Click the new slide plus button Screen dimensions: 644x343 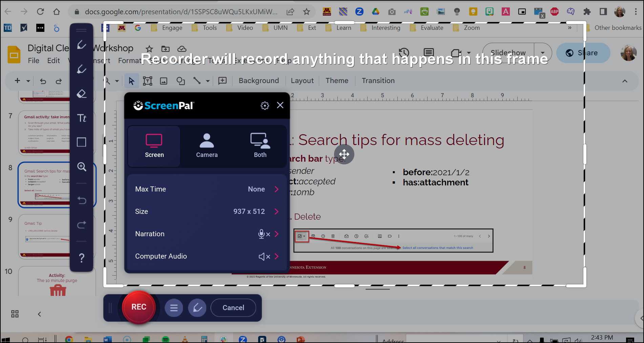coord(18,81)
